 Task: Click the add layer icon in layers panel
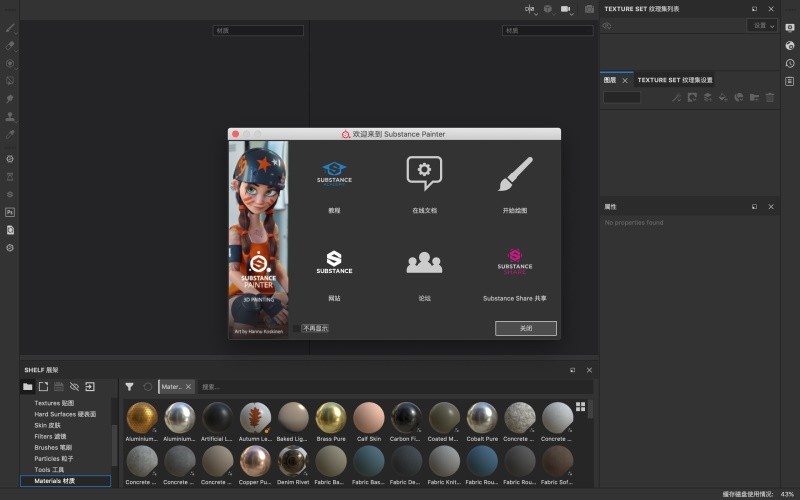tap(708, 97)
